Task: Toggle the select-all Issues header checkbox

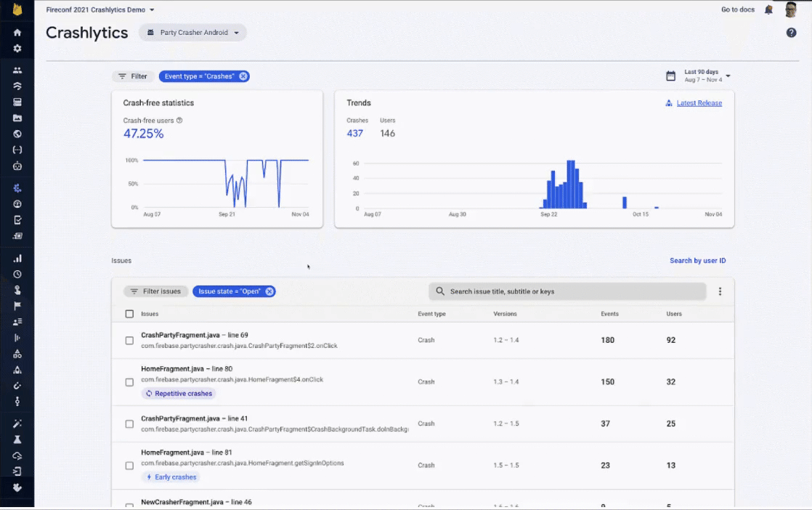Action: (129, 314)
